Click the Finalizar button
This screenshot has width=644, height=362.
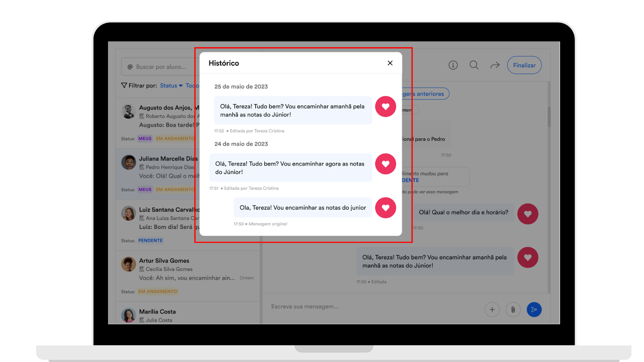524,65
